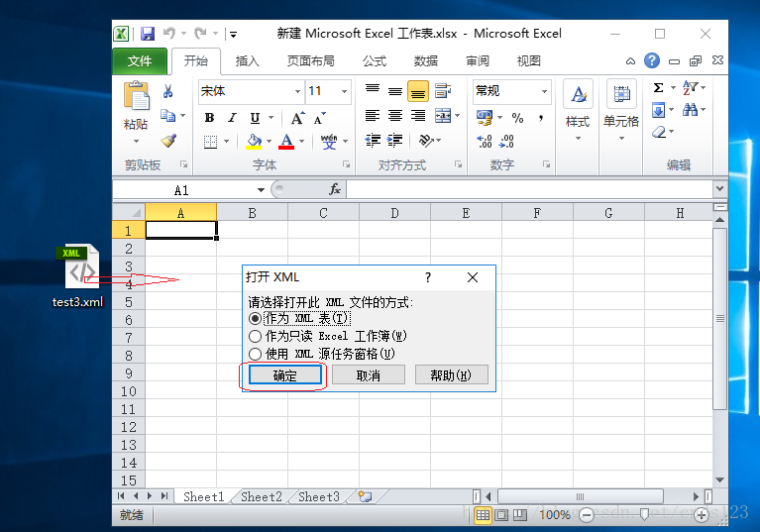This screenshot has height=532, width=760.
Task: Switch to Page Layout view in status bar
Action: pyautogui.click(x=501, y=514)
